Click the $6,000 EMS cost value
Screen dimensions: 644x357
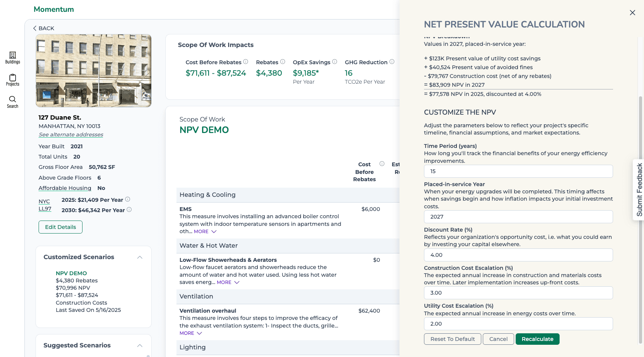pyautogui.click(x=371, y=209)
